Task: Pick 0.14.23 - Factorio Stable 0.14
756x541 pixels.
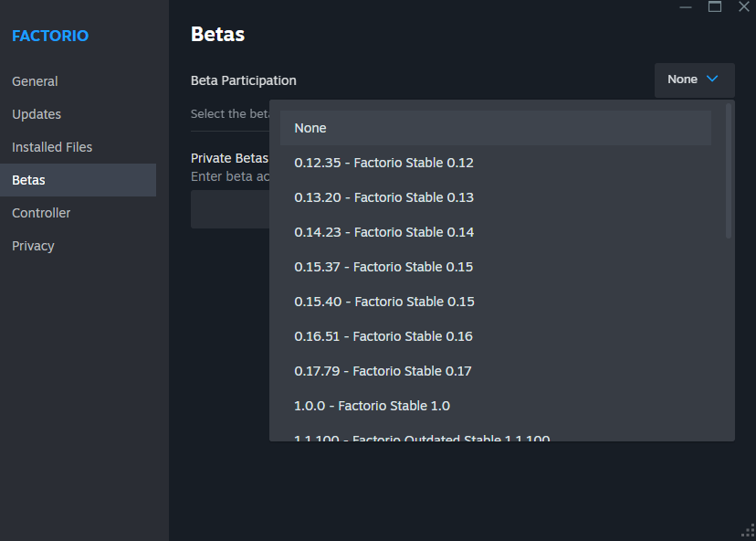Action: coord(496,232)
